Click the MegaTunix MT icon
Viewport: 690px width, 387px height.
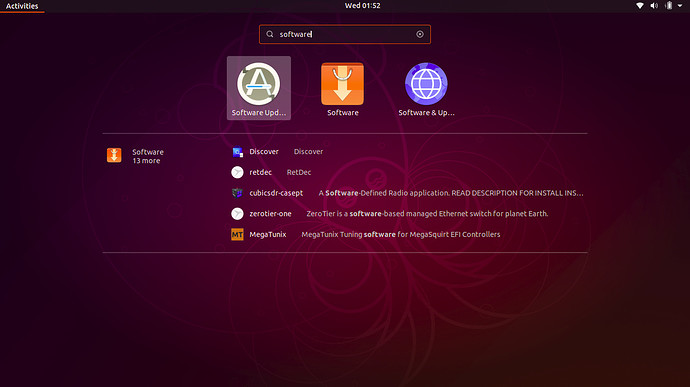click(237, 234)
